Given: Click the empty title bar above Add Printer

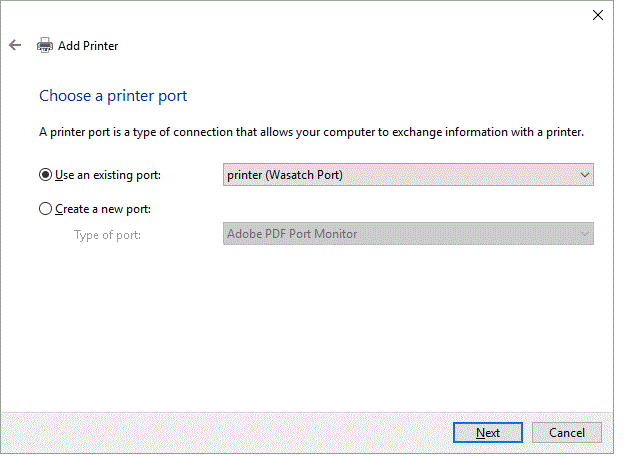Looking at the screenshot, I should point(300,15).
